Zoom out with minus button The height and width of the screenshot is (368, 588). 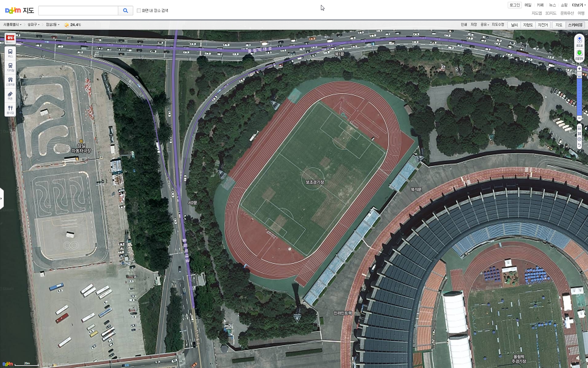[579, 118]
